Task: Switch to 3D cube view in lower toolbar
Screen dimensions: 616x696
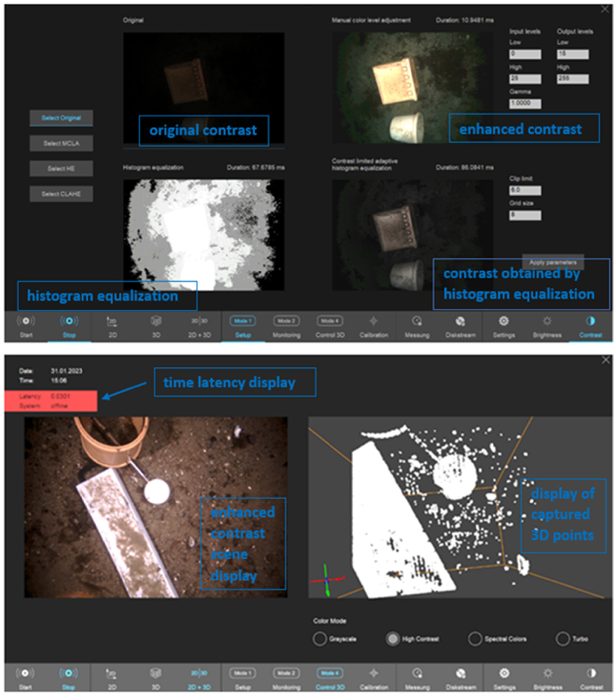Action: click(x=156, y=673)
